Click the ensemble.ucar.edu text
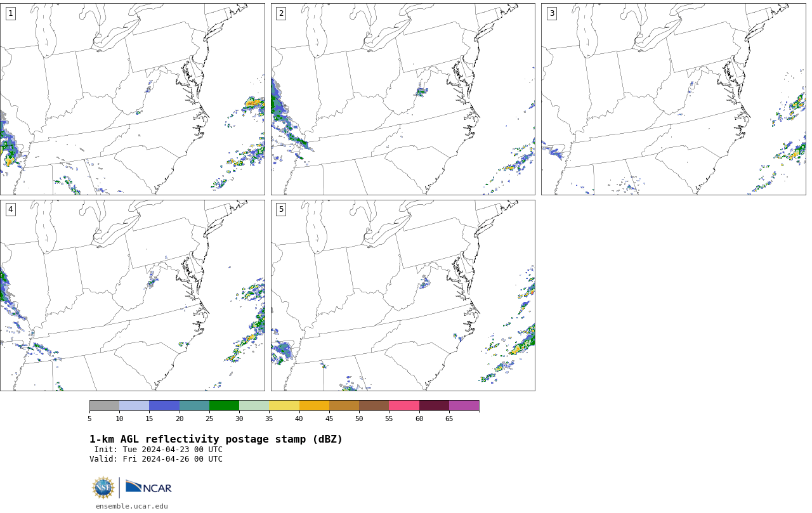 tap(132, 506)
